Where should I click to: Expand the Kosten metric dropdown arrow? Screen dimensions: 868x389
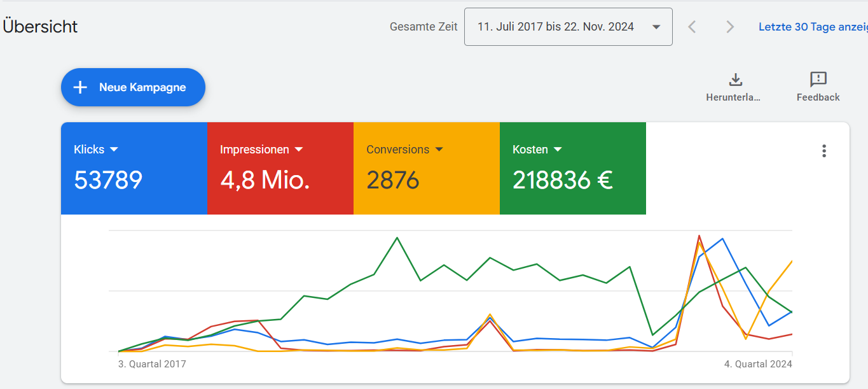[x=558, y=150]
